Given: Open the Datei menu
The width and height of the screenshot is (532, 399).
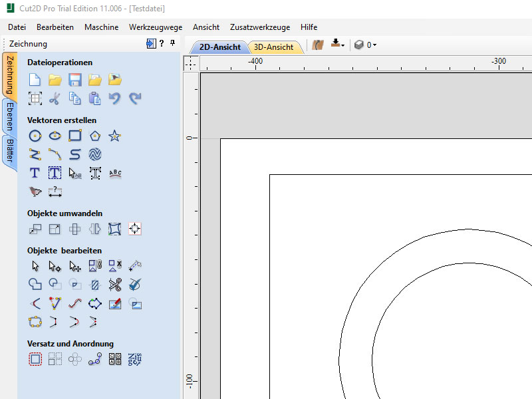Looking at the screenshot, I should point(17,27).
